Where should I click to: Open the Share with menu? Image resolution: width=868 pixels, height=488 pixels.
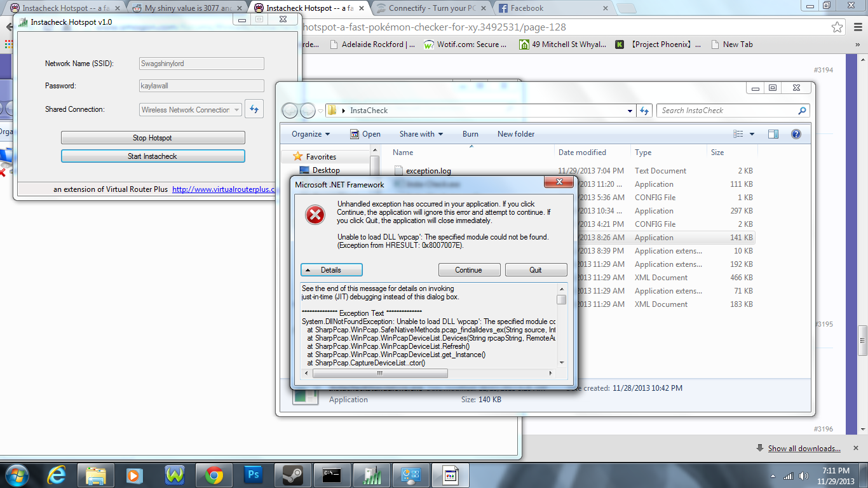click(x=421, y=134)
